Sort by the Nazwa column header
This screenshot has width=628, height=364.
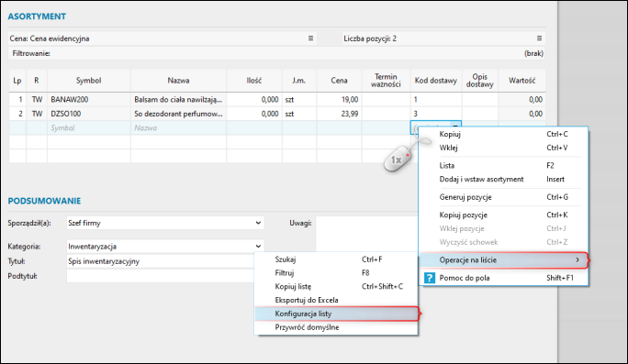click(178, 81)
